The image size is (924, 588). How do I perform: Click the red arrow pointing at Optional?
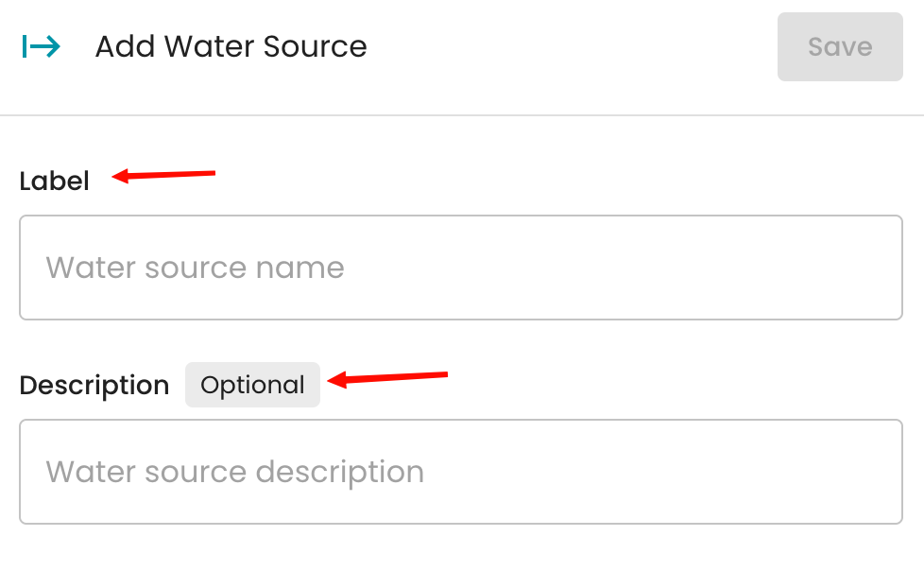[x=387, y=379]
